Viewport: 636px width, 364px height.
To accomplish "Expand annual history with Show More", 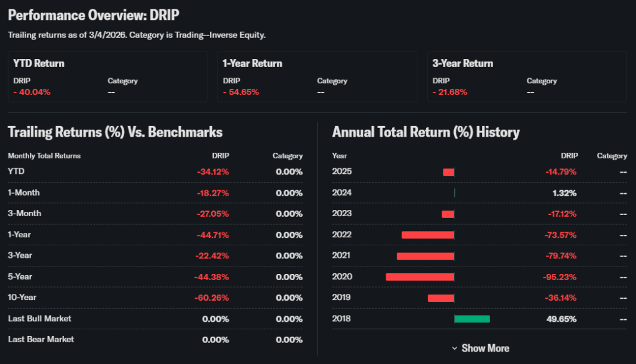I will pos(485,348).
